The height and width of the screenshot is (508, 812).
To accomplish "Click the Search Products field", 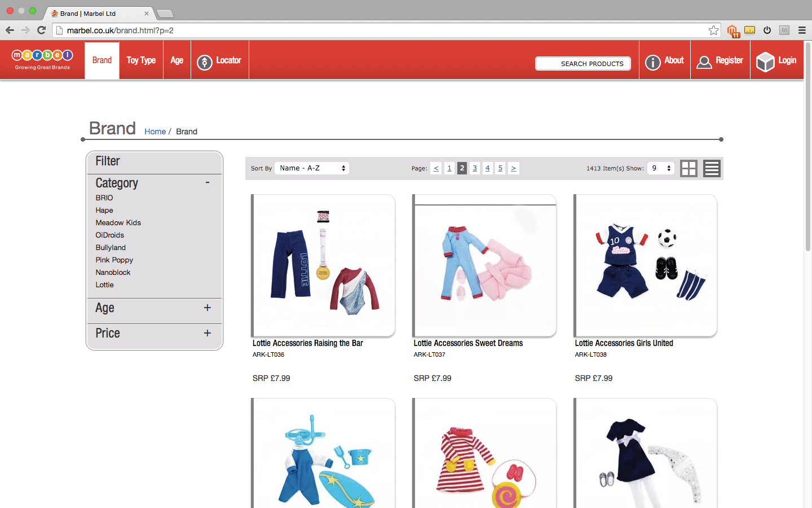I will [x=582, y=64].
